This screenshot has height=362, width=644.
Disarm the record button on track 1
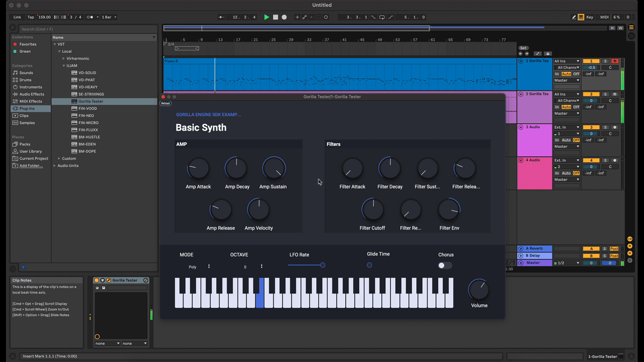coord(615,61)
